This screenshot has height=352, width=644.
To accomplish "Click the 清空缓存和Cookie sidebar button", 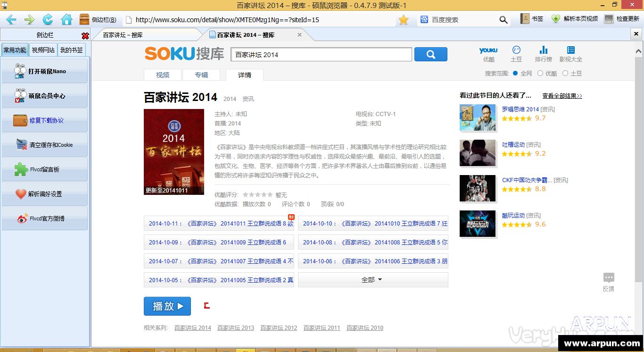I will [x=45, y=145].
